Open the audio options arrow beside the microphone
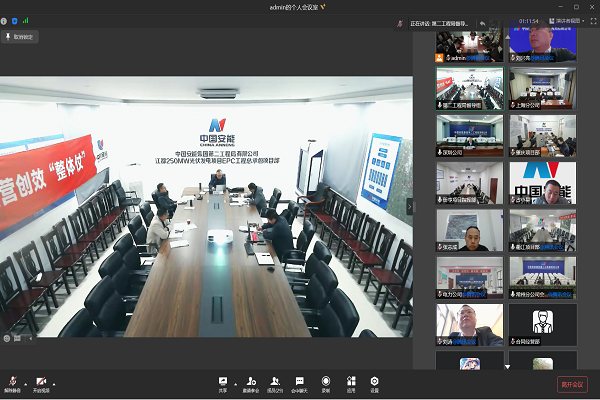 pyautogui.click(x=26, y=384)
